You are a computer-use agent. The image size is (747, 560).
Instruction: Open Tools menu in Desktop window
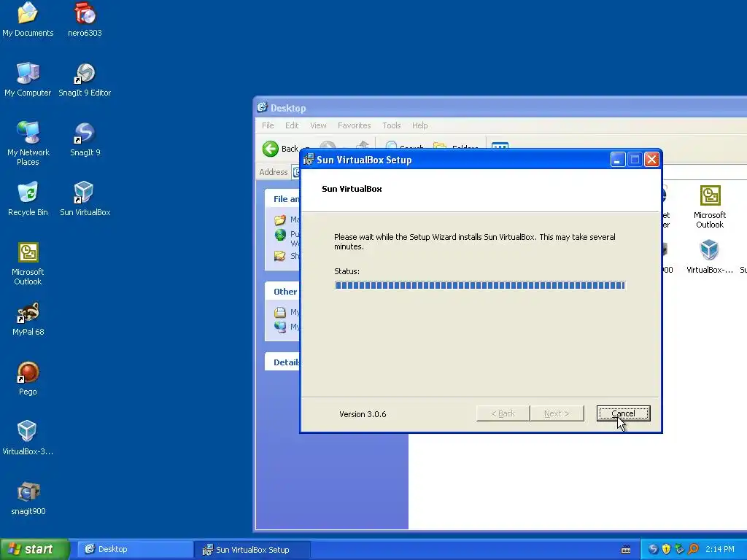[x=391, y=125]
